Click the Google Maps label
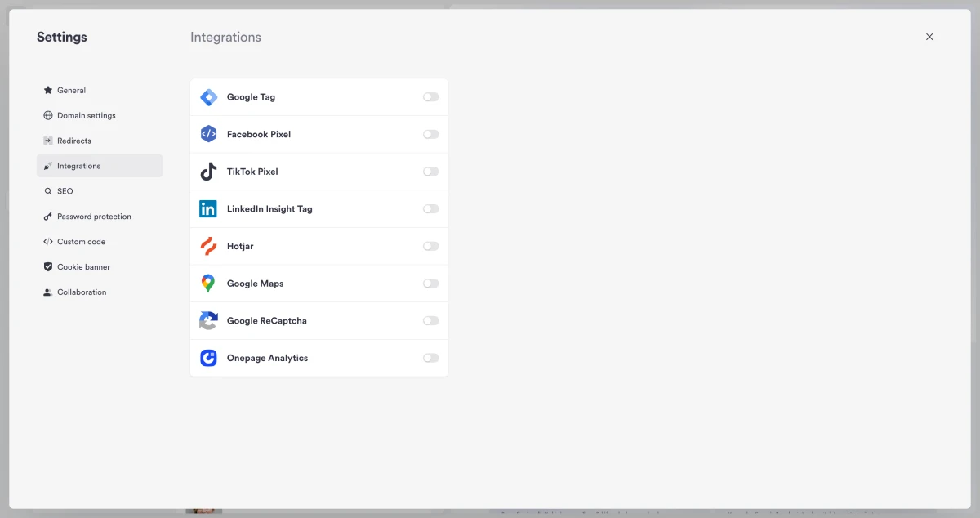980x518 pixels. [x=255, y=284]
